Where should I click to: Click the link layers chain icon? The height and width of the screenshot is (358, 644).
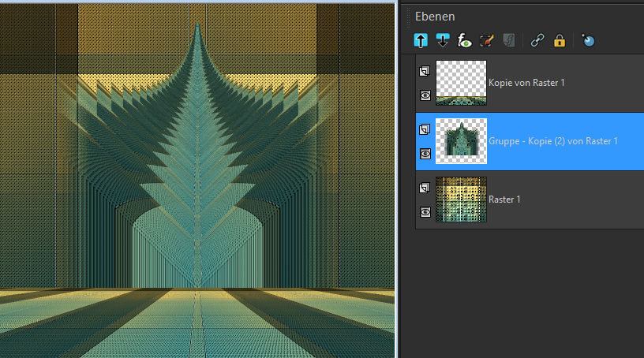point(537,41)
